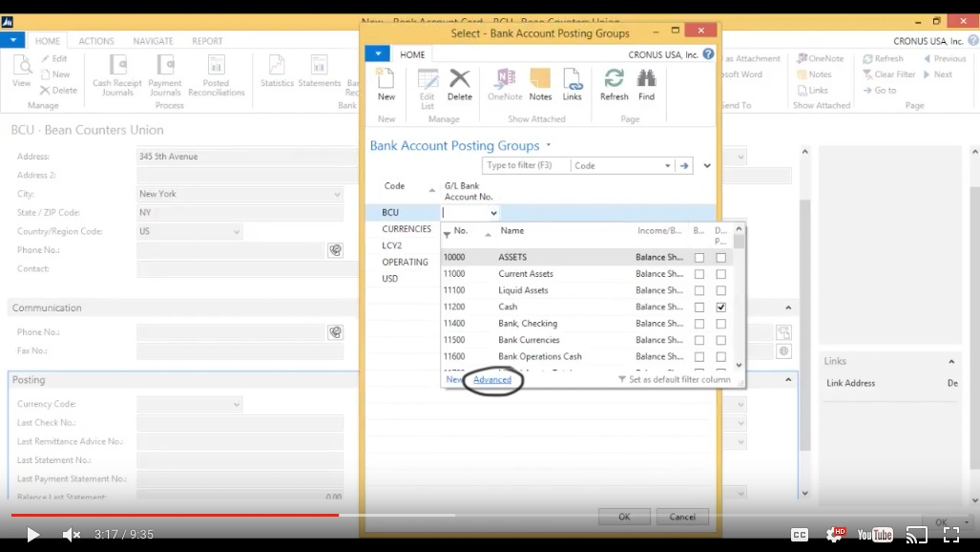
Task: Click Delete icon in posting groups ribbon
Action: (x=459, y=84)
